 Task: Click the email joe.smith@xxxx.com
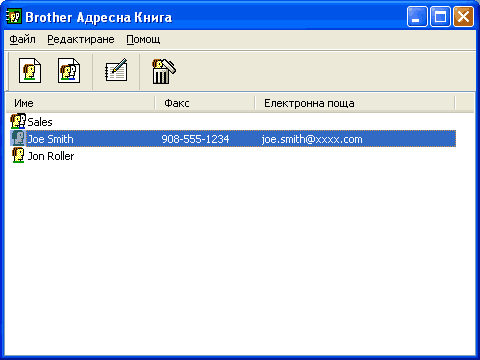click(x=312, y=139)
